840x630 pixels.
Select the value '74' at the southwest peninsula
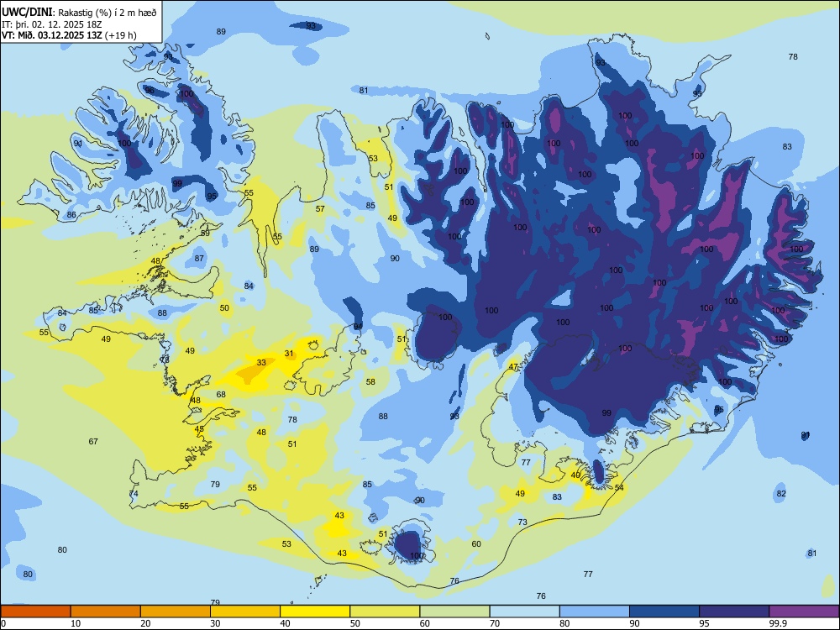pyautogui.click(x=134, y=493)
